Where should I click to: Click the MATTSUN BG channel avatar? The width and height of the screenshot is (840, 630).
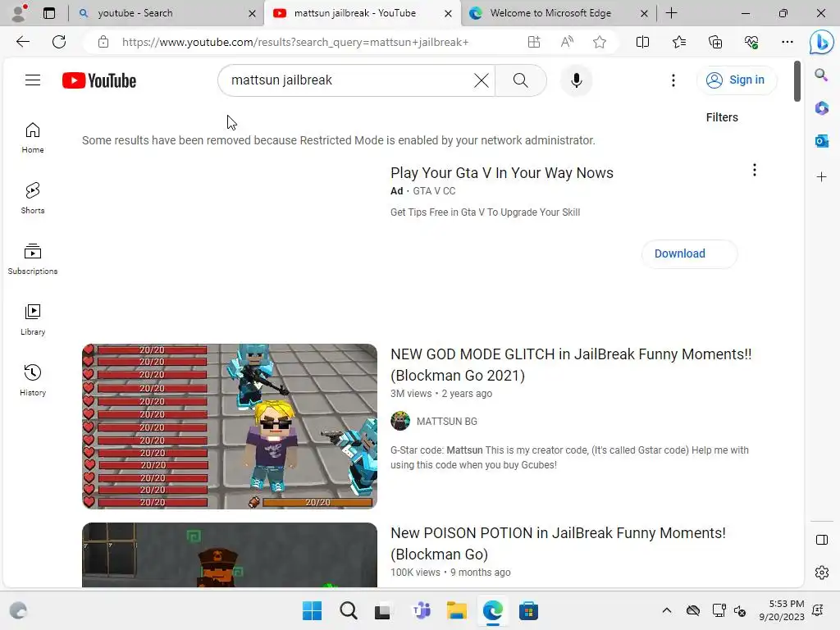pos(400,421)
